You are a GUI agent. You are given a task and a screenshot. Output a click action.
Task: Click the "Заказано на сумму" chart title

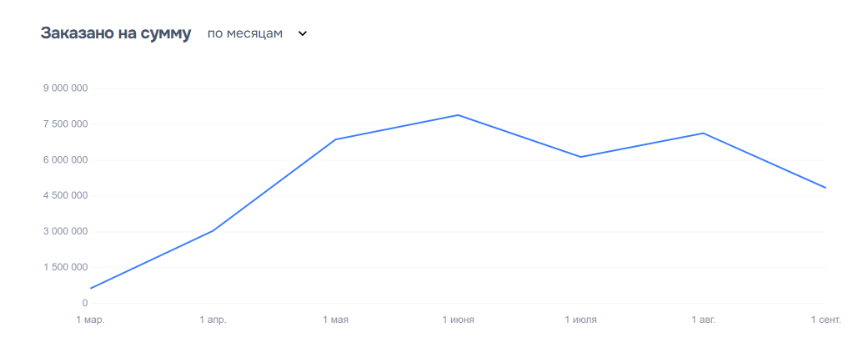tap(116, 33)
